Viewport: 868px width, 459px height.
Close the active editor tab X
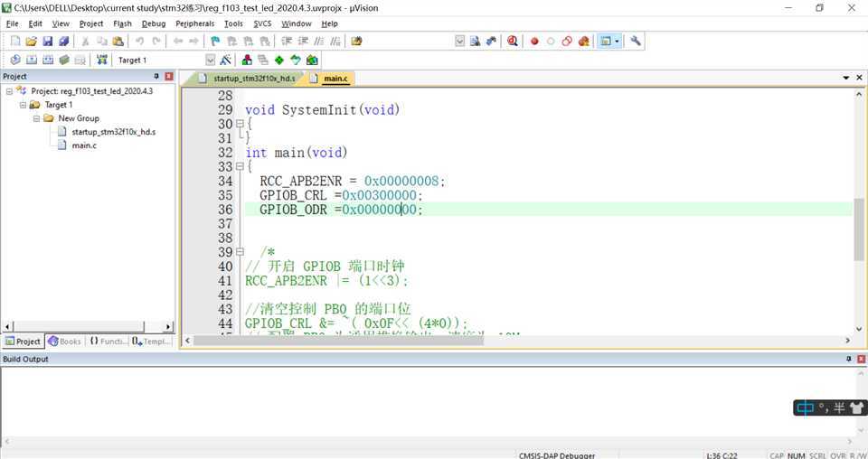point(860,79)
